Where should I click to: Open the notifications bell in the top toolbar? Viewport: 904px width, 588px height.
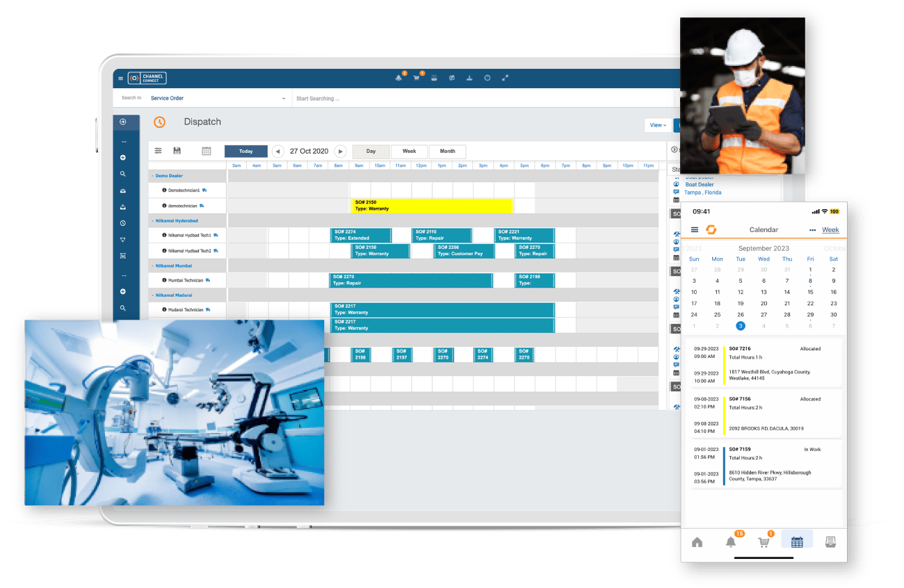coord(398,78)
